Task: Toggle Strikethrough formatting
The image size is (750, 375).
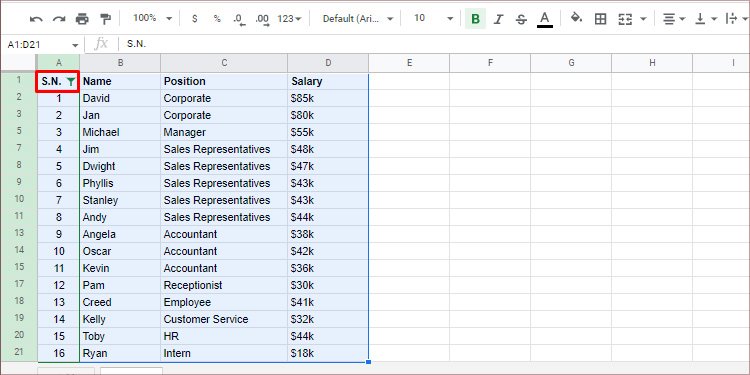Action: 521,19
